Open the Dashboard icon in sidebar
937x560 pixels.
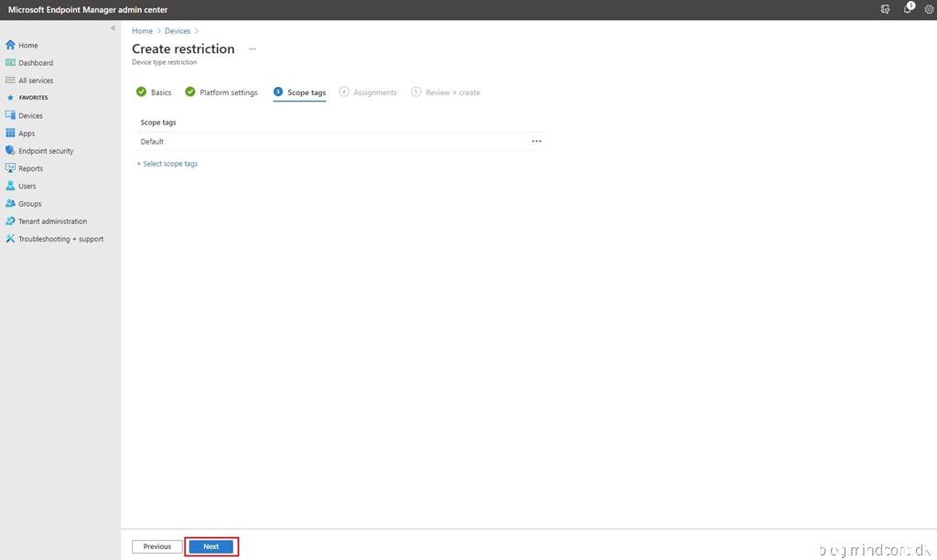pyautogui.click(x=11, y=63)
